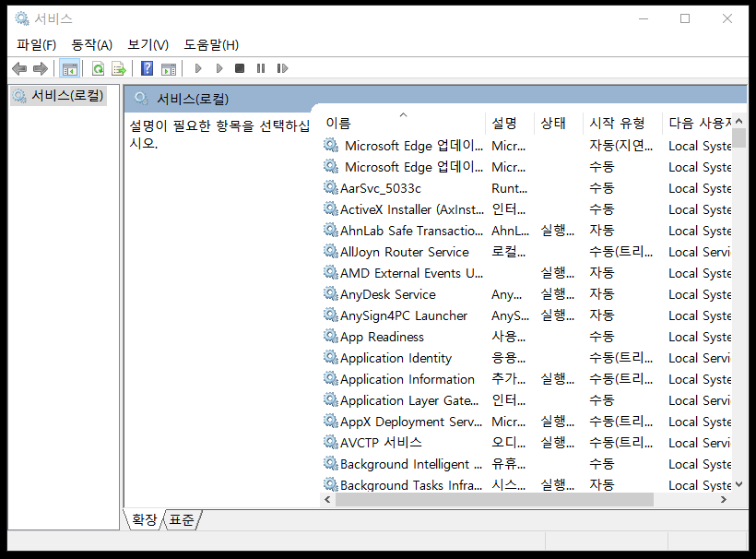Click the gear icon of AllJoyn Router Service
Image resolution: width=756 pixels, height=559 pixels.
point(331,251)
